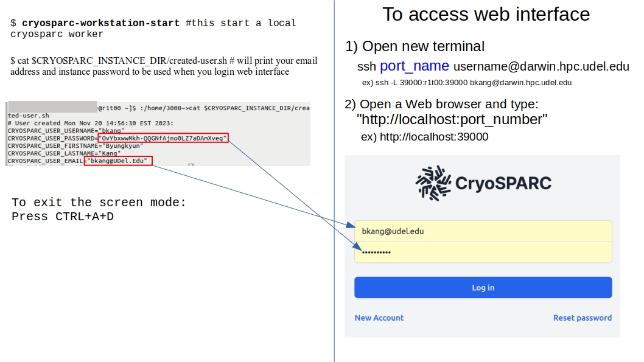The image size is (644, 362).
Task: Click the red-boxed bkang@UDel.Edu email in terminal
Action: pyautogui.click(x=119, y=161)
